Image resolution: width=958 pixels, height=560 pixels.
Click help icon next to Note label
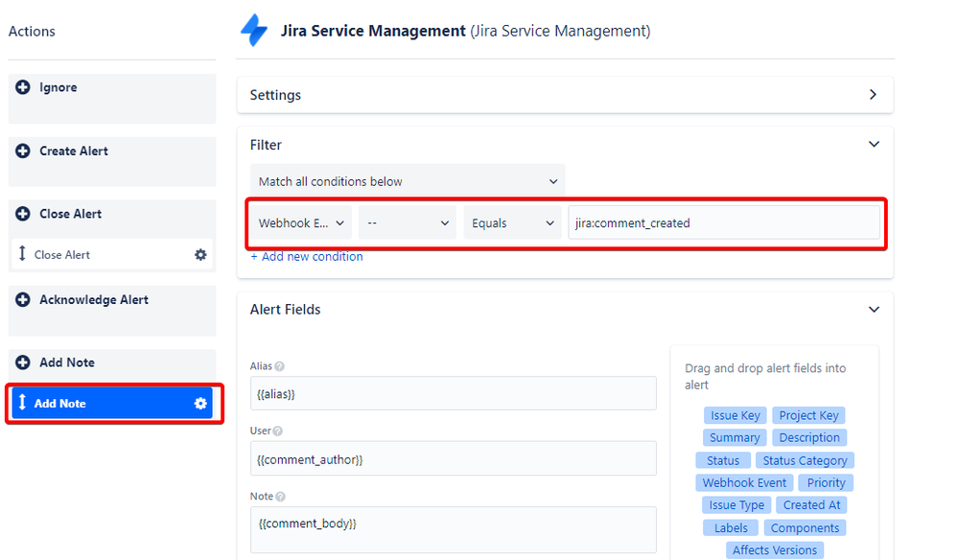pos(280,497)
